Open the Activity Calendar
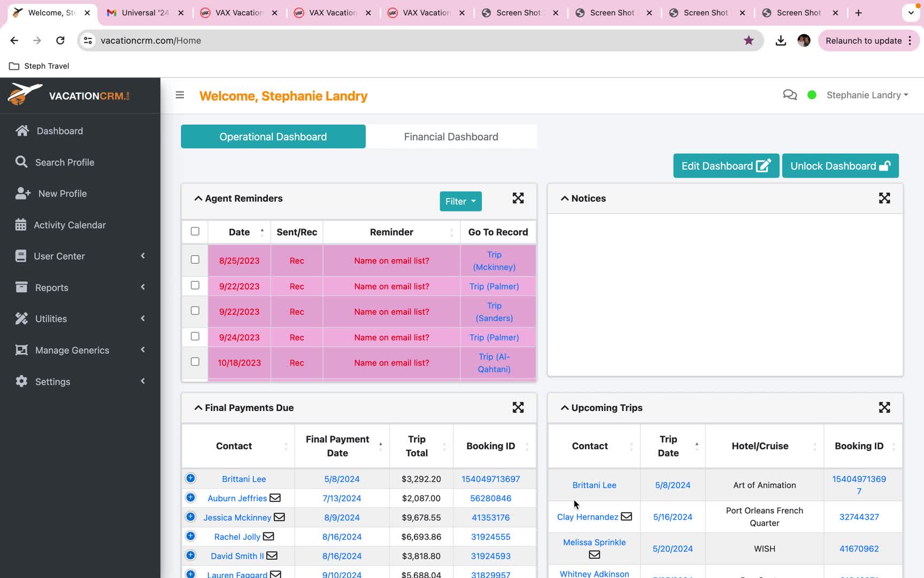The image size is (924, 578). [70, 225]
